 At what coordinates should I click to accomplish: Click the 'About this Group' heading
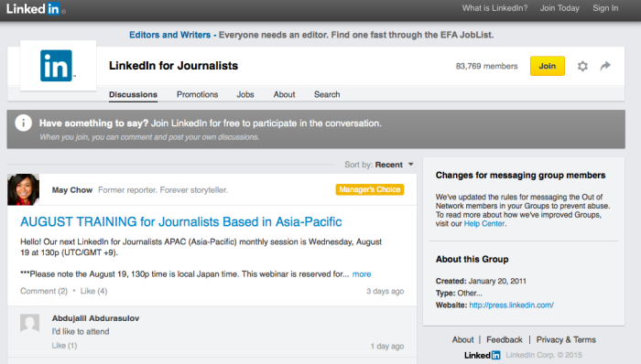click(473, 259)
